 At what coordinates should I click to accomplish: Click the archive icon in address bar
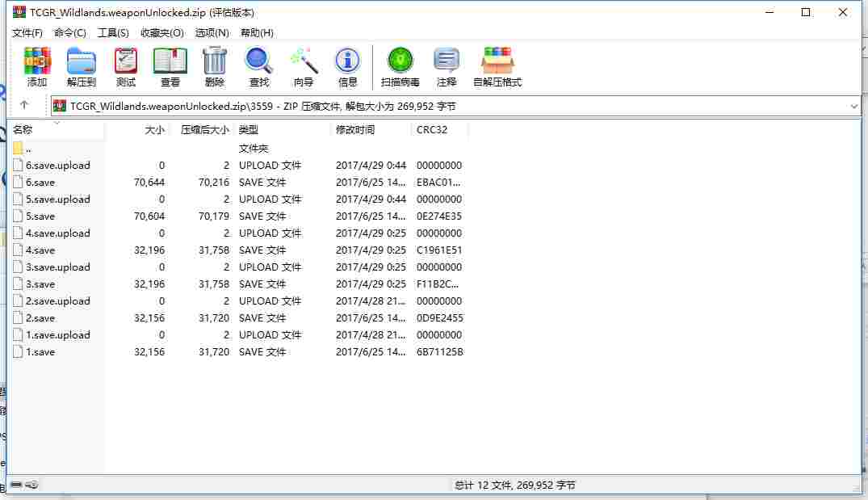pyautogui.click(x=60, y=106)
